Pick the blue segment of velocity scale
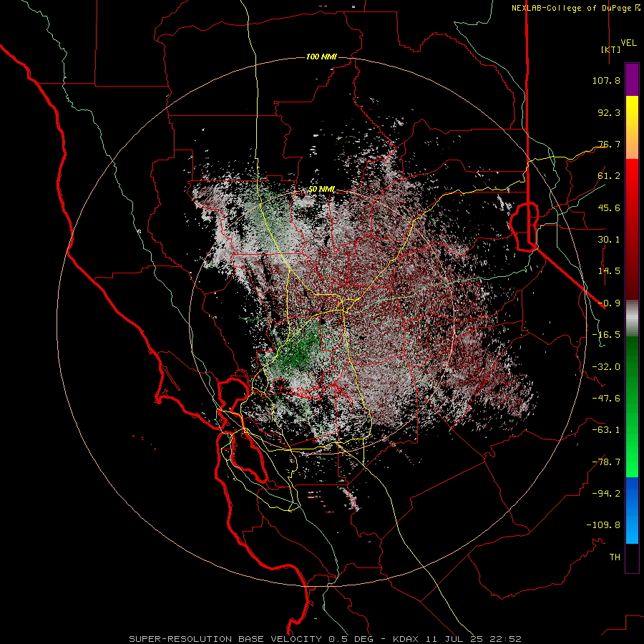 coord(632,510)
